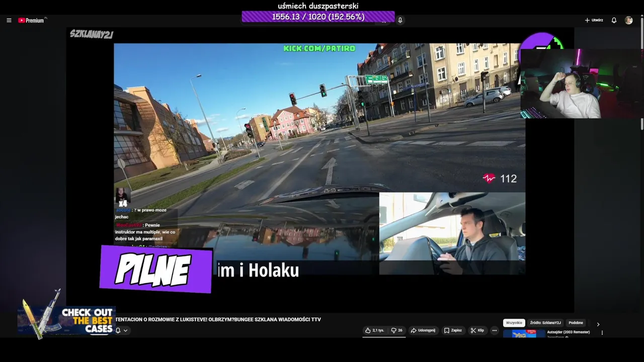Open Autsajder (2003 Remaster) recommended video thumbnail
Screen dimensions: 644x362
point(524,333)
